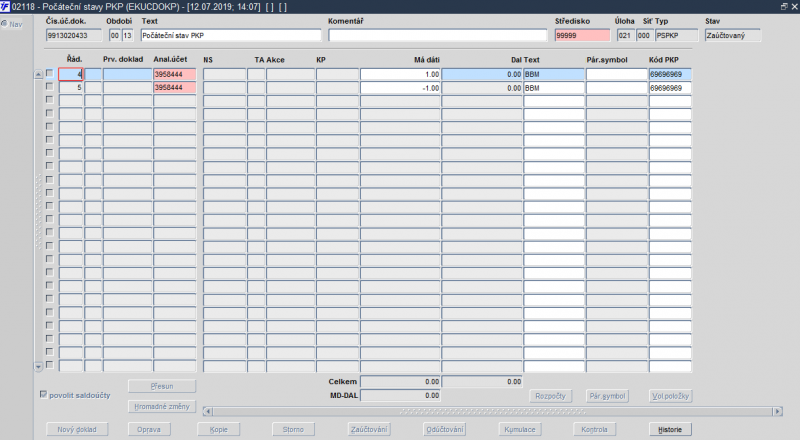The height and width of the screenshot is (440, 800).
Task: Click the Kopie button
Action: 218,429
